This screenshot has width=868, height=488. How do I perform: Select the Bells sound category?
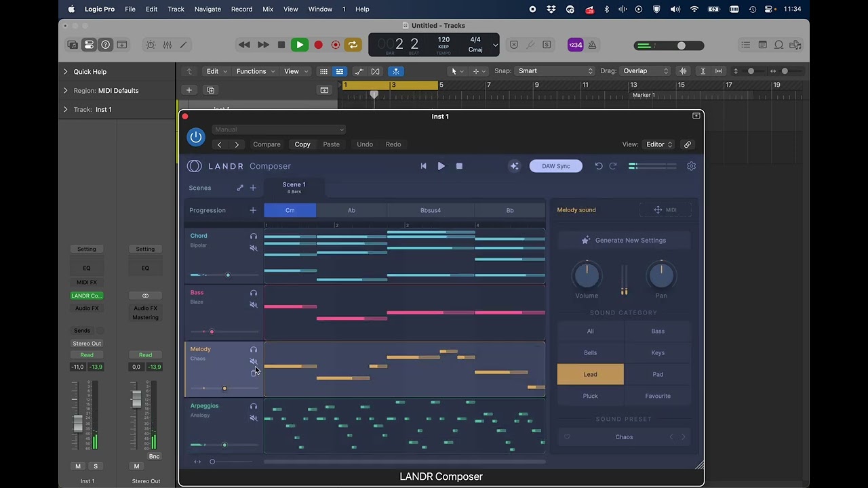coord(591,352)
